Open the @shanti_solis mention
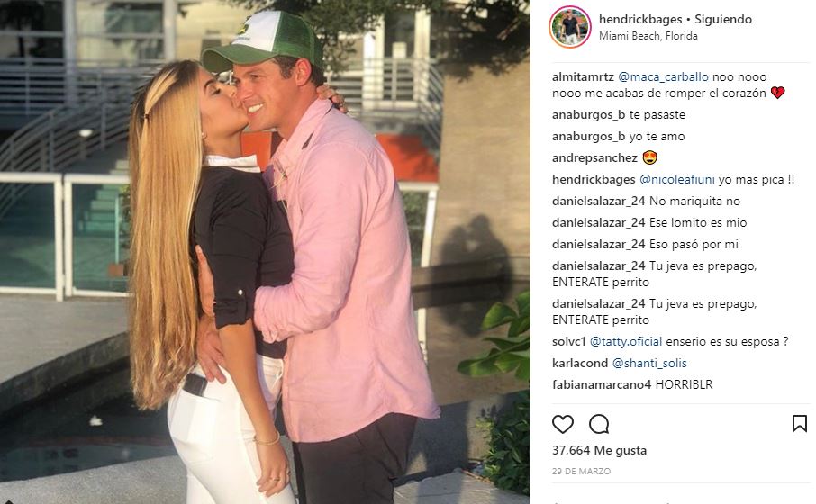 [649, 363]
